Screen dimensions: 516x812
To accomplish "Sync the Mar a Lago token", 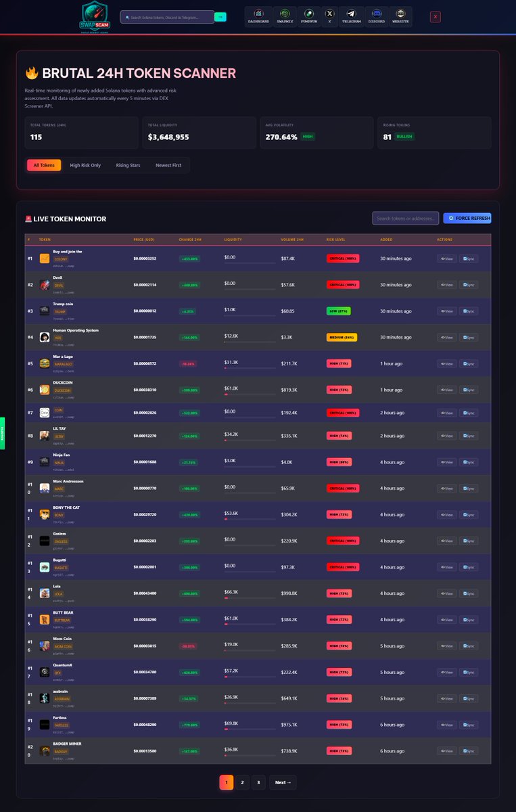I will 469,363.
